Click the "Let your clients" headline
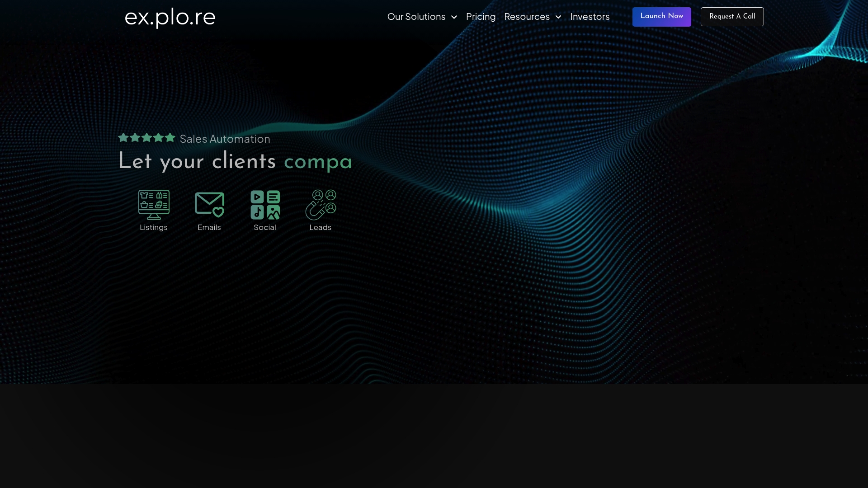Viewport: 868px width, 488px height. click(197, 162)
